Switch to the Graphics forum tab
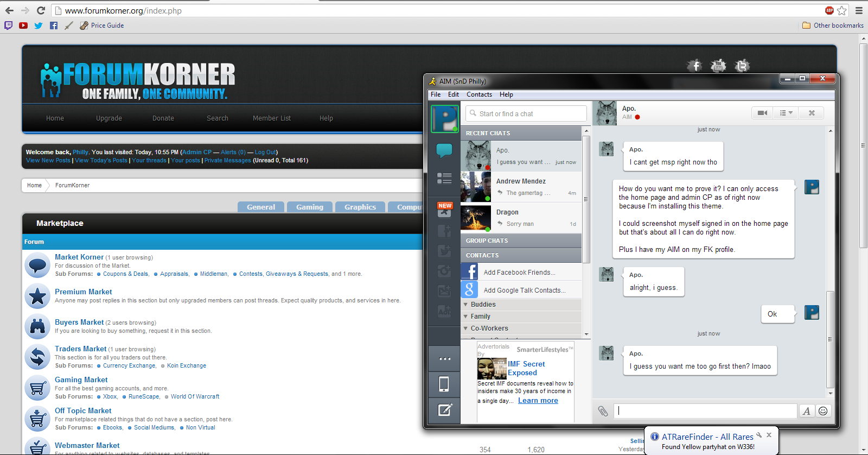 pos(360,207)
